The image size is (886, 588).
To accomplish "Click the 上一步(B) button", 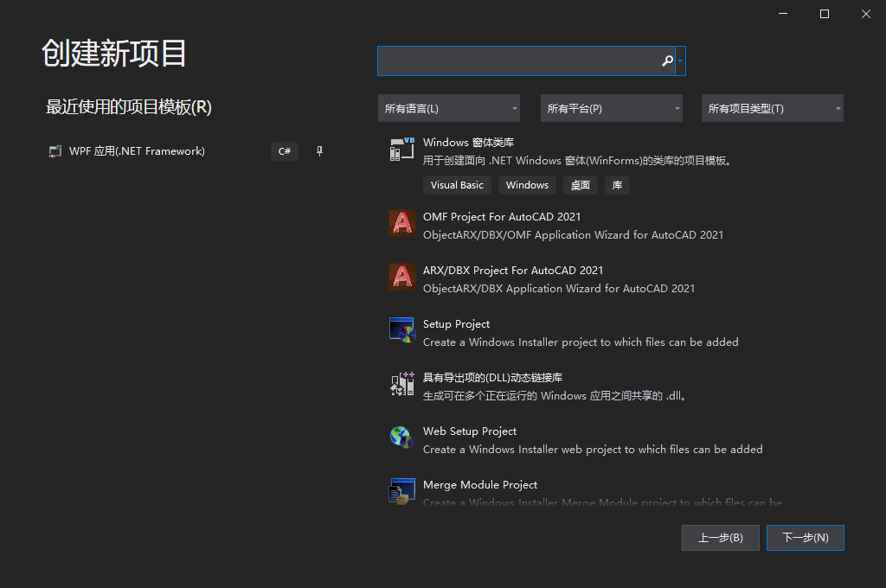I will point(720,537).
